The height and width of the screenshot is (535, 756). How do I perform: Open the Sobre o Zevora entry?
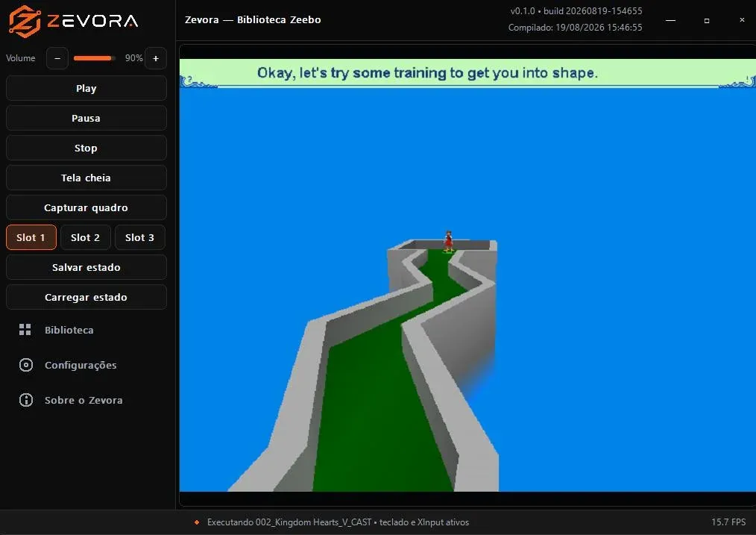pos(84,400)
